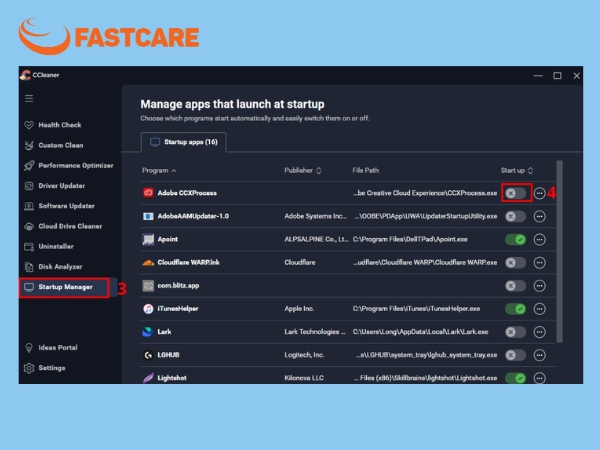Image resolution: width=600 pixels, height=450 pixels.
Task: Disable startup for Apoint
Action: 515,240
